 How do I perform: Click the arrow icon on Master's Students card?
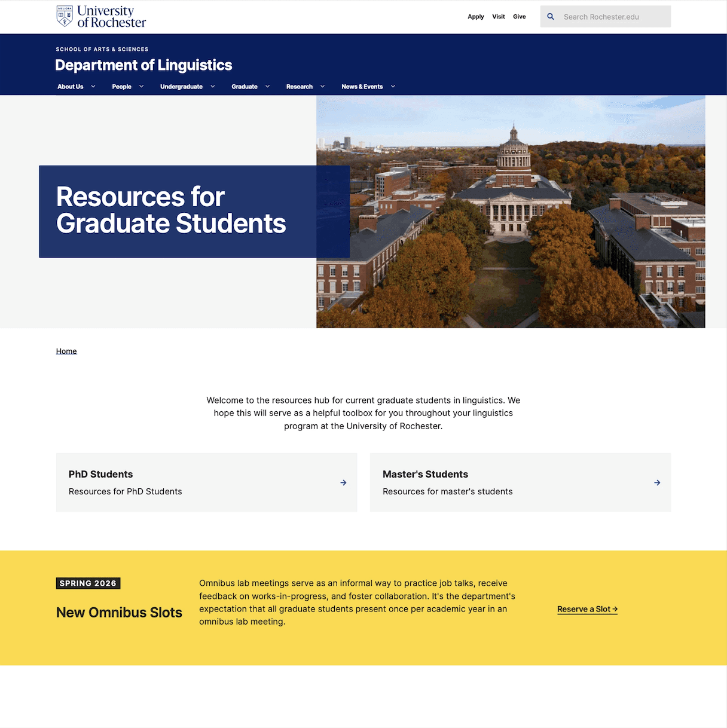657,482
